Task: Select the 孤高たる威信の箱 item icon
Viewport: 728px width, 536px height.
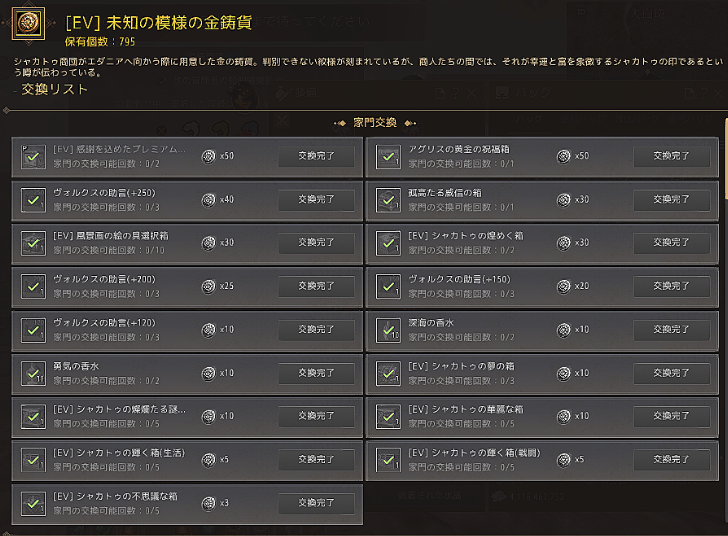Action: click(x=389, y=200)
